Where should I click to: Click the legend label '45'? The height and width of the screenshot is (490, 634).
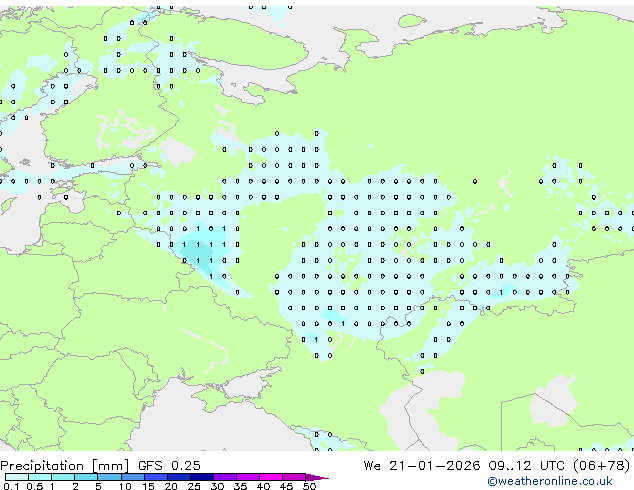tap(286, 486)
